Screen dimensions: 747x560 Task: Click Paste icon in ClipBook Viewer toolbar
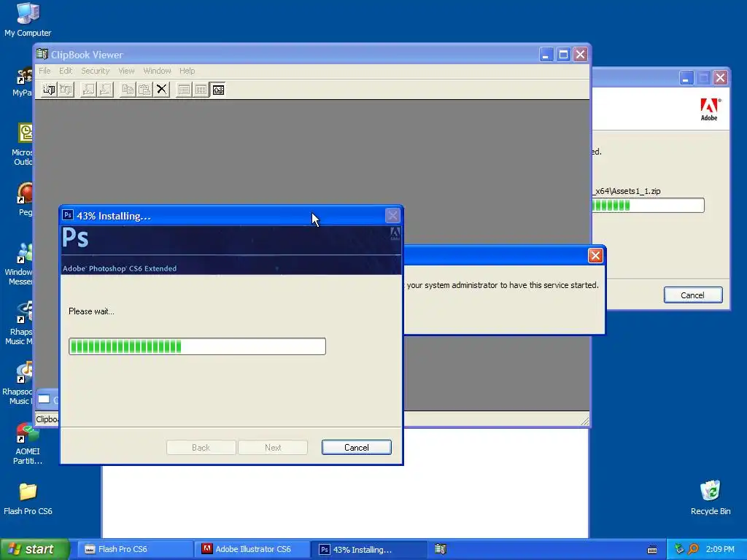pyautogui.click(x=145, y=90)
